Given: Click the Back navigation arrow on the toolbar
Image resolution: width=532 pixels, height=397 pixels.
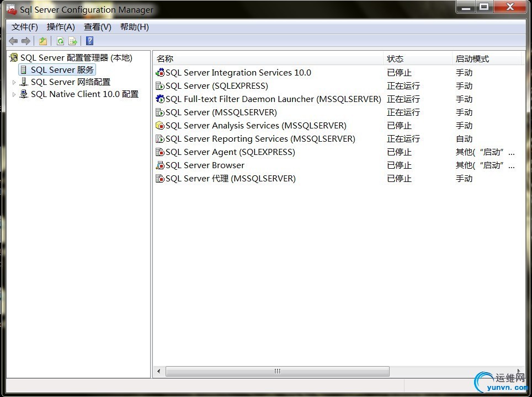Looking at the screenshot, I should point(13,40).
